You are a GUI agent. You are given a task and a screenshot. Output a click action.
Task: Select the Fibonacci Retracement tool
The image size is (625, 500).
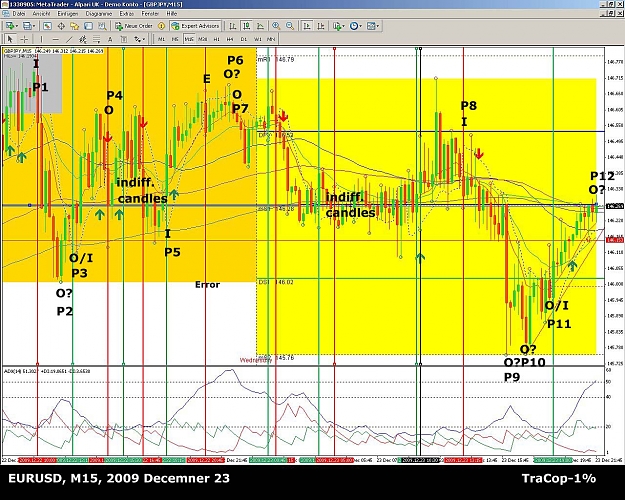(96, 39)
